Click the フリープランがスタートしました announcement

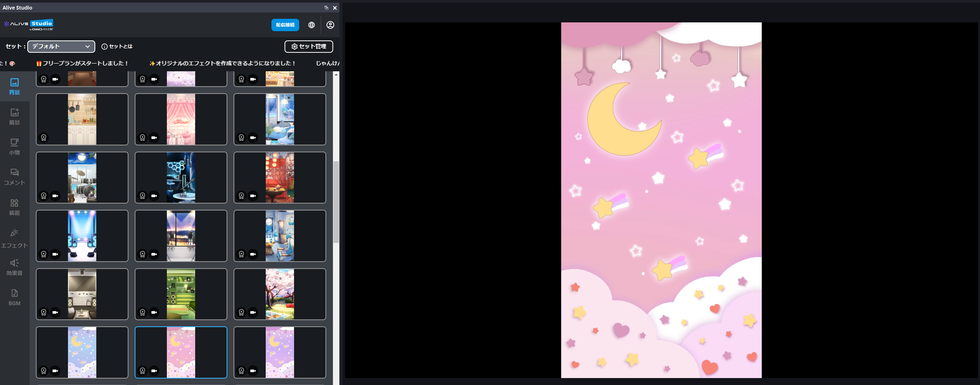[82, 64]
